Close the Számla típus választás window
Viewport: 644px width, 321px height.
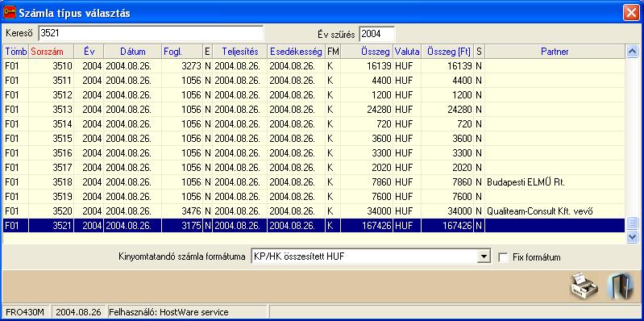pos(630,13)
